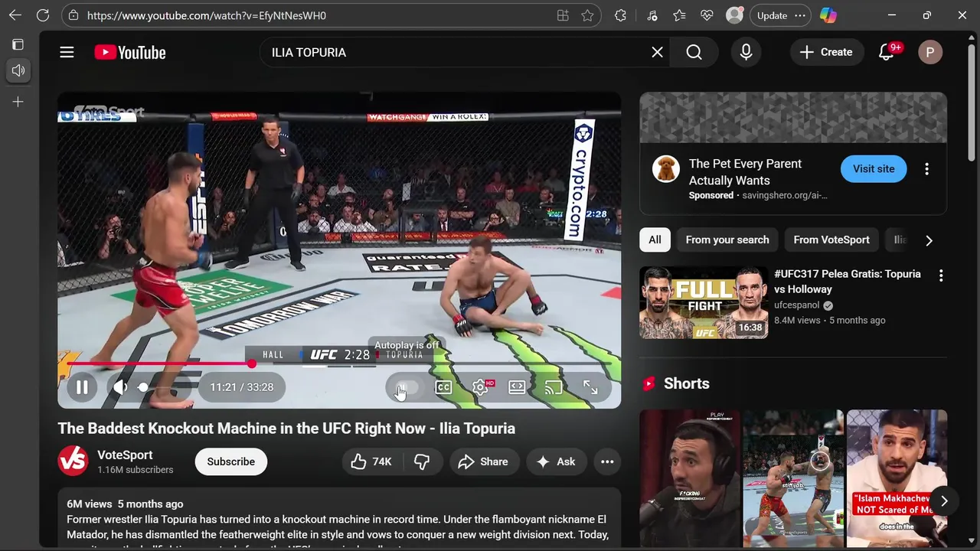Screen dimensions: 980x551
Task: Open a new tab with plus icon
Action: click(x=18, y=102)
